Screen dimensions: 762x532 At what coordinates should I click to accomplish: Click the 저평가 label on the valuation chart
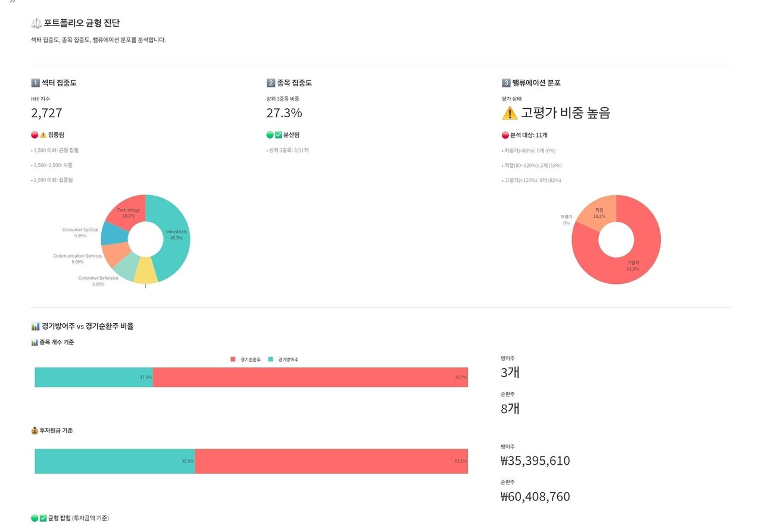point(566,220)
